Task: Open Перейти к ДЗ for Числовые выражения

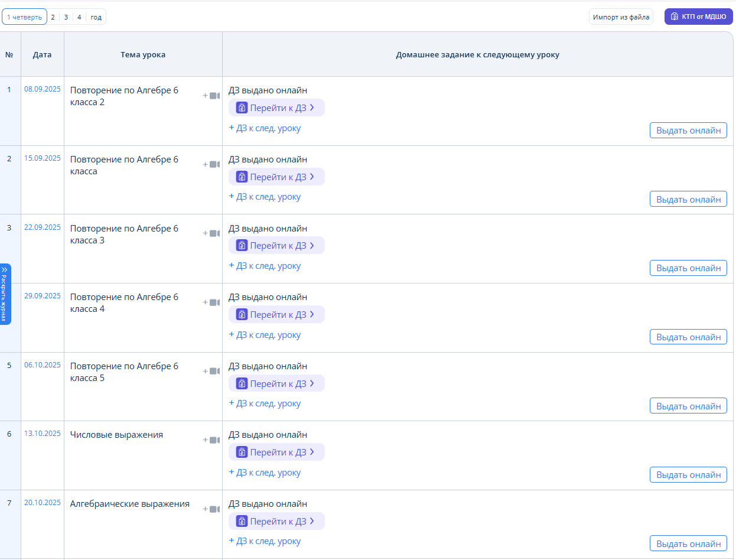Action: tap(276, 452)
